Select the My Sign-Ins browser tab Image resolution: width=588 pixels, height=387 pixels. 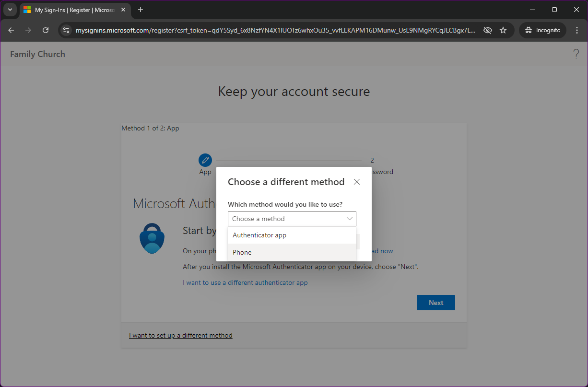74,10
